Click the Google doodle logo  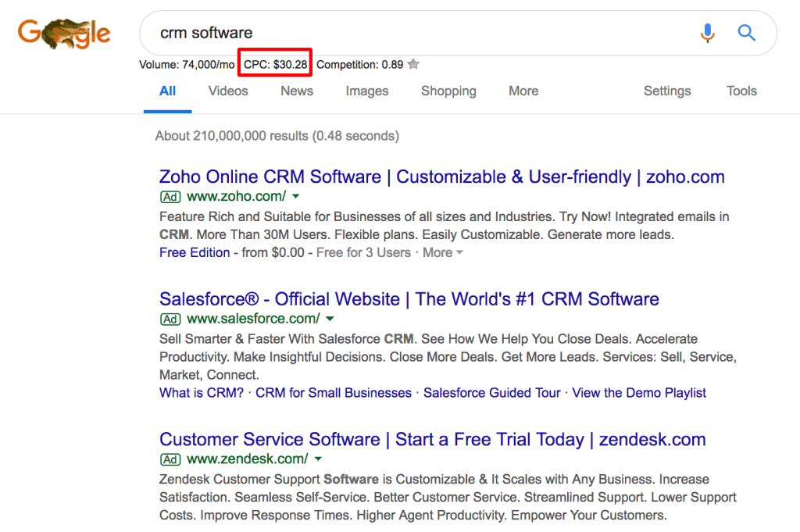point(64,33)
